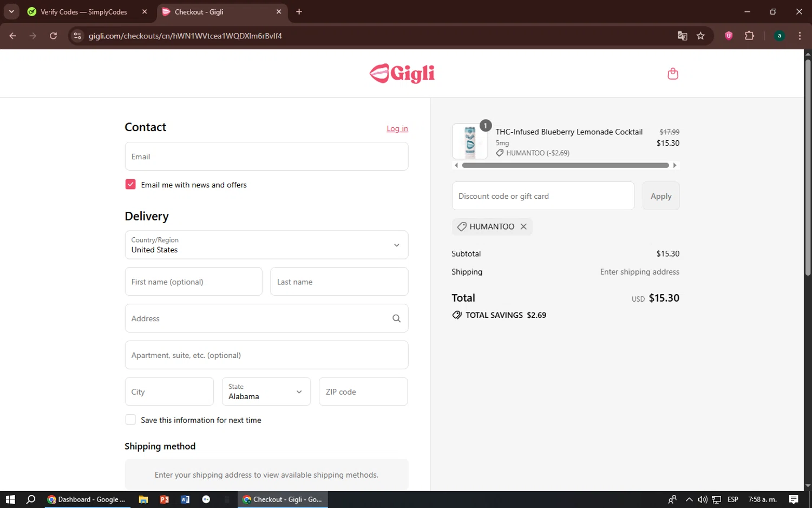Focus the Apartment, suite, etc. field
Screen dimensions: 812x508
[x=266, y=355]
